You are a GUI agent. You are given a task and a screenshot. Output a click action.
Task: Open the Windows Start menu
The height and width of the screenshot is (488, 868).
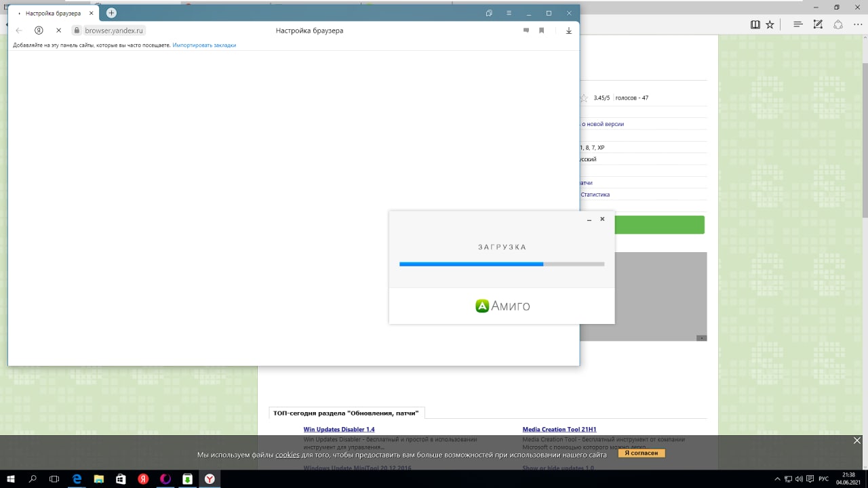[11, 479]
